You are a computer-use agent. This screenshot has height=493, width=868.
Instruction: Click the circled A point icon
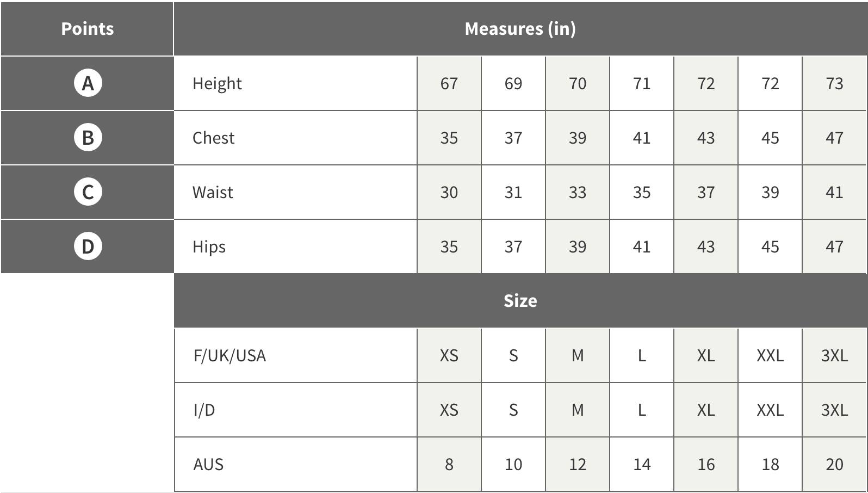(x=88, y=83)
